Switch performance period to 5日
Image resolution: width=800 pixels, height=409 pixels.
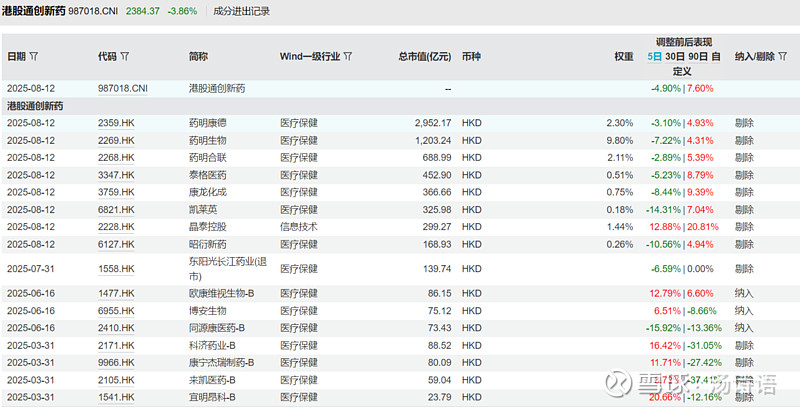click(654, 57)
